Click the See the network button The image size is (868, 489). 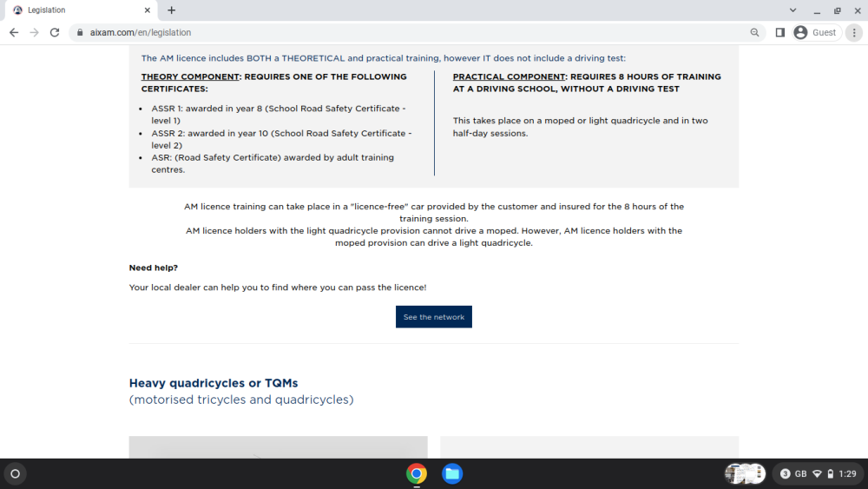(x=434, y=317)
